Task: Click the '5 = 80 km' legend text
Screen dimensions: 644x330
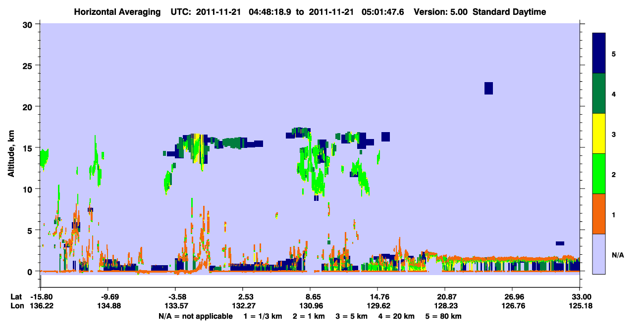Action: click(443, 316)
